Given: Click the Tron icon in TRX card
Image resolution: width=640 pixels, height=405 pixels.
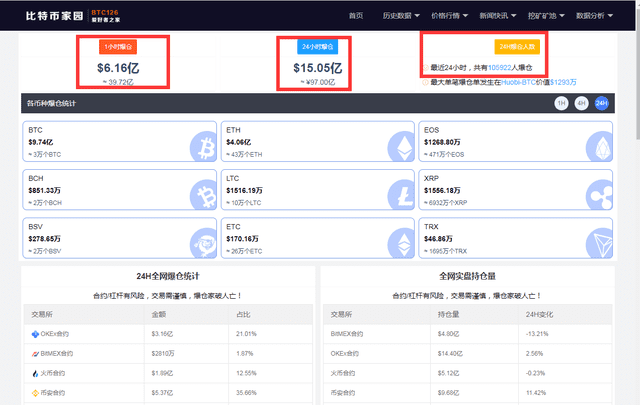Looking at the screenshot, I should (599, 243).
